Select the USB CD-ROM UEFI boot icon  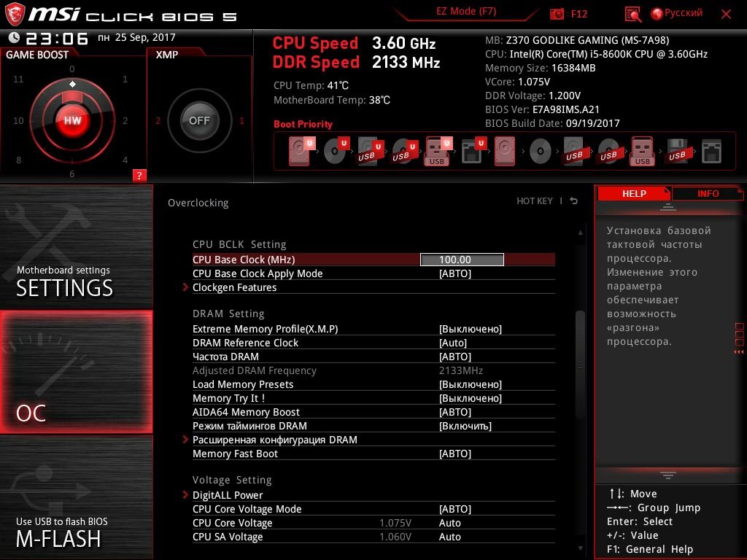(x=404, y=151)
